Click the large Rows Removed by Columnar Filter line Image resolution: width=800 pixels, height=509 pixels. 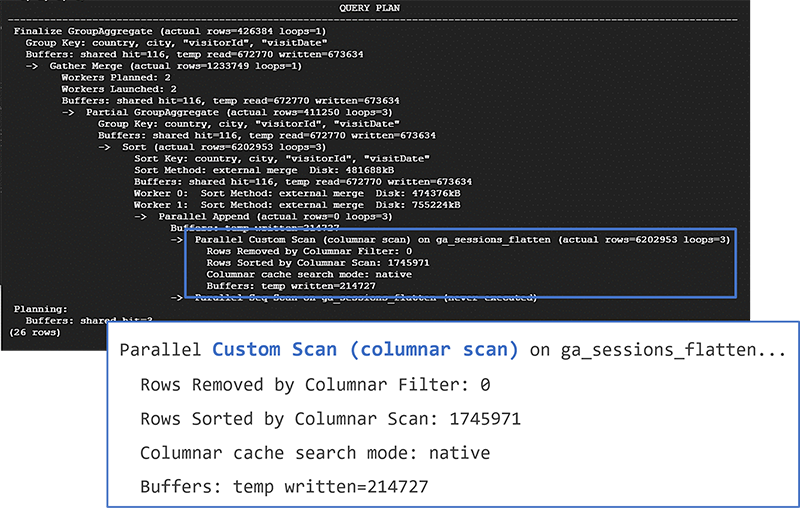click(x=315, y=385)
